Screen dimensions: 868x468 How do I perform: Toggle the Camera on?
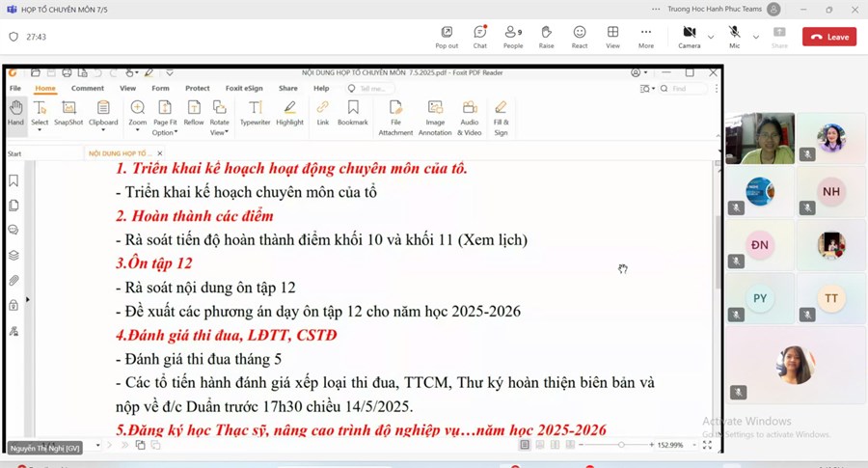pyautogui.click(x=689, y=36)
